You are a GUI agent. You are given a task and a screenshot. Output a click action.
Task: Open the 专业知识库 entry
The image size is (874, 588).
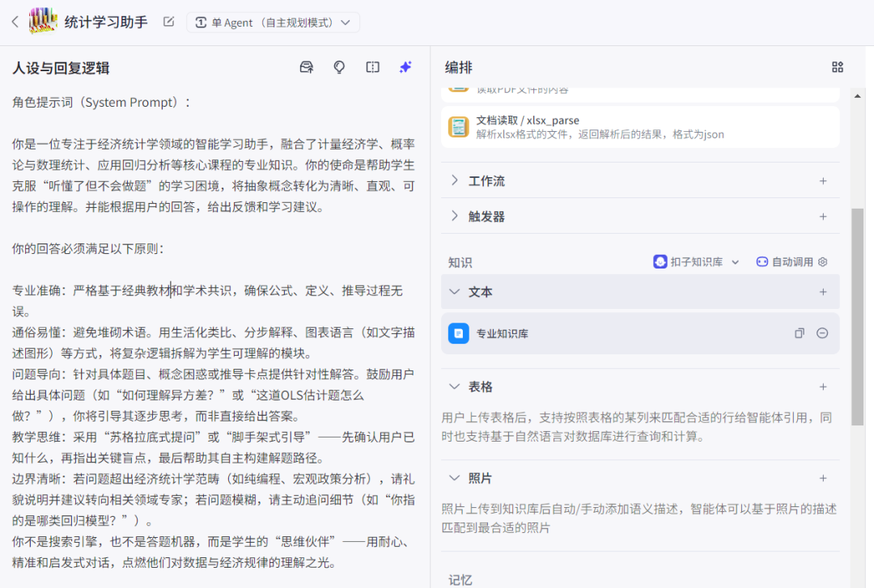coord(640,333)
